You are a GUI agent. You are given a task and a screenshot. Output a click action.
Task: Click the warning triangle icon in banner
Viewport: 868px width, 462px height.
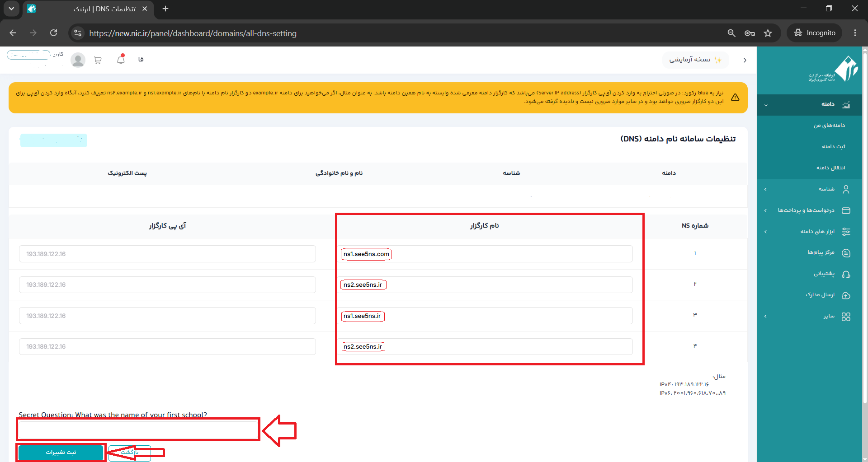point(735,98)
